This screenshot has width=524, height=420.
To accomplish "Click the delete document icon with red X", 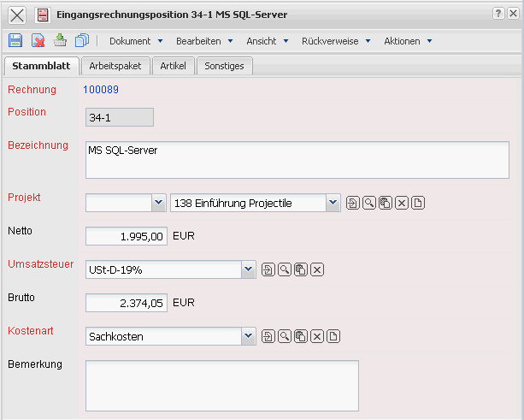I will pos(38,40).
